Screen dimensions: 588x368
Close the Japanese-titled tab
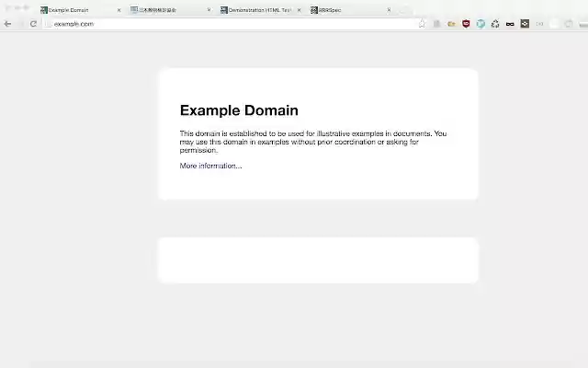(209, 10)
